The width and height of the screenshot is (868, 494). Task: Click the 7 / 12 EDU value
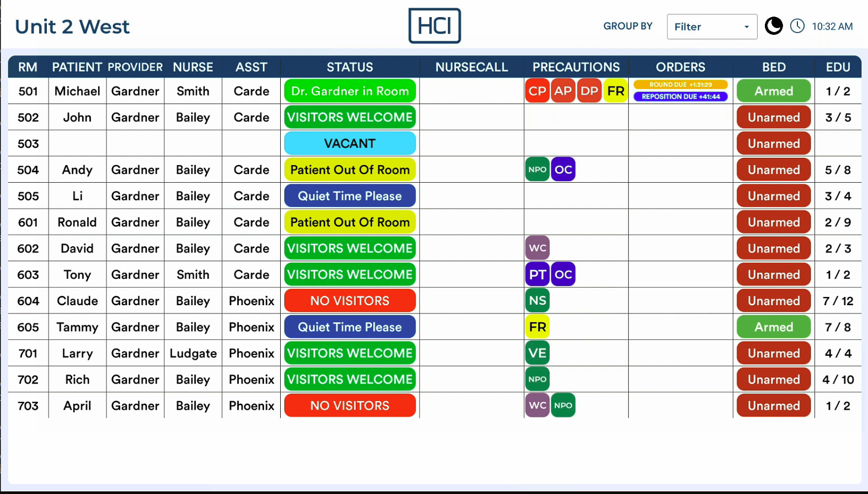click(838, 301)
